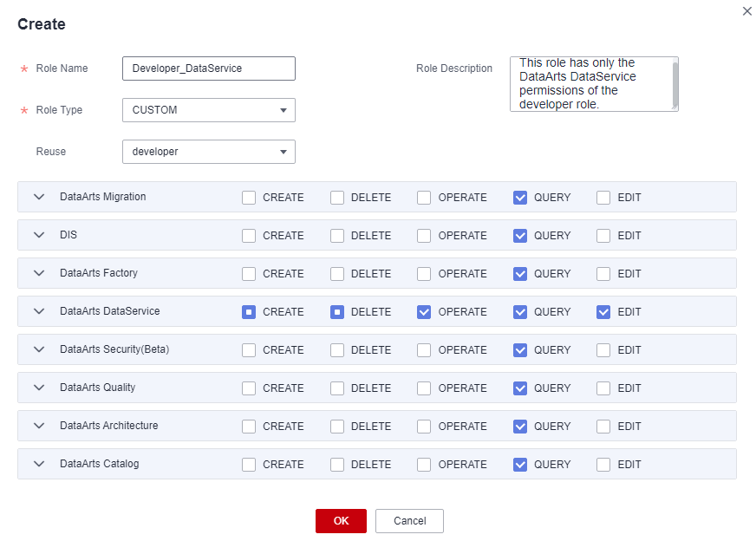The width and height of the screenshot is (756, 541).
Task: Open the Reuse developer dropdown
Action: point(209,152)
